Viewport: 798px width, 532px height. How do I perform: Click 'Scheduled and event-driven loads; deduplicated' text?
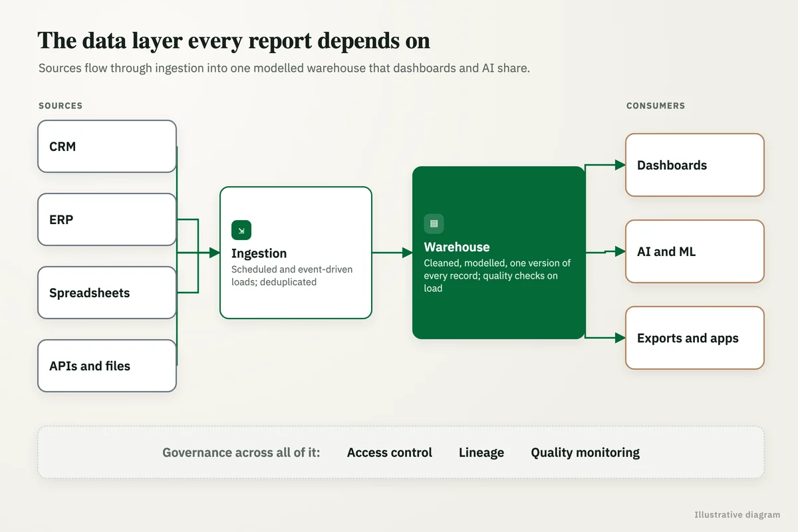pos(292,275)
